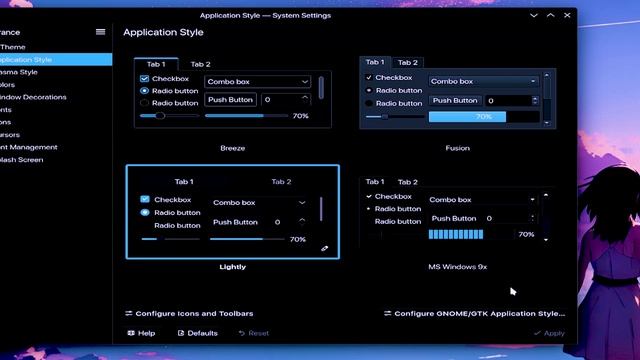This screenshot has width=640, height=360.
Task: Click scrollbar down arrow in Fusion preview
Action: pos(547,123)
